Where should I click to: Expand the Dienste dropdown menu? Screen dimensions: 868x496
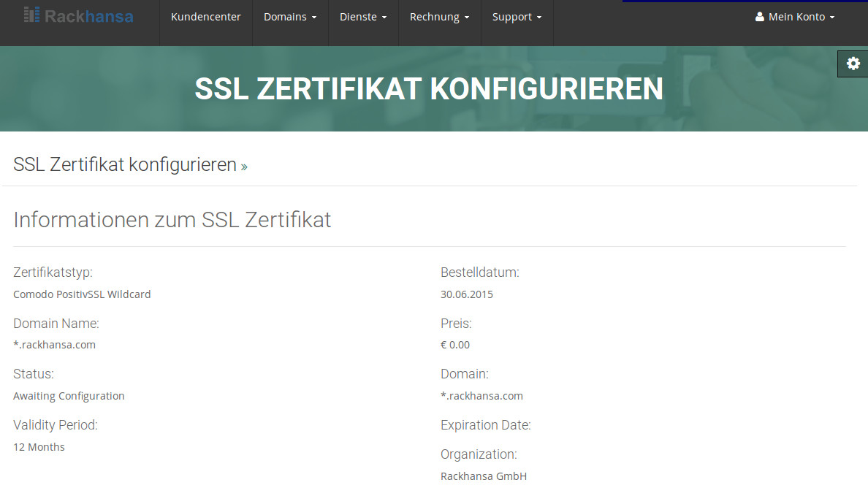click(x=363, y=17)
